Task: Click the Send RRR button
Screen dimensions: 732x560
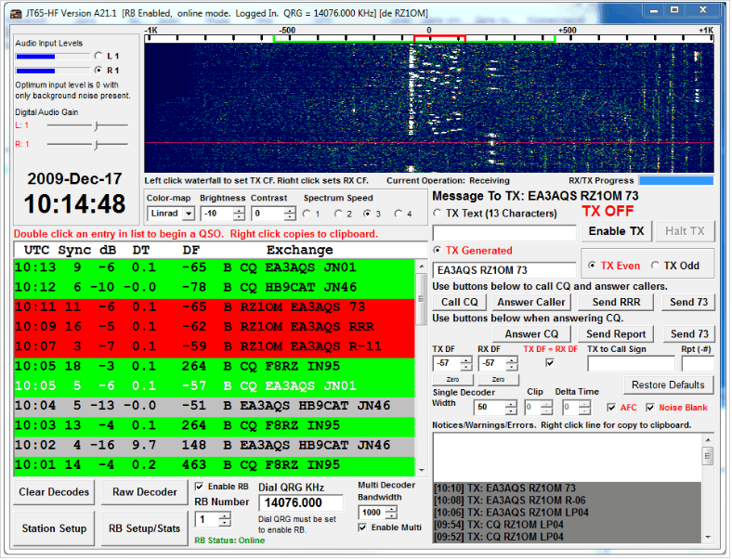Action: click(x=616, y=302)
